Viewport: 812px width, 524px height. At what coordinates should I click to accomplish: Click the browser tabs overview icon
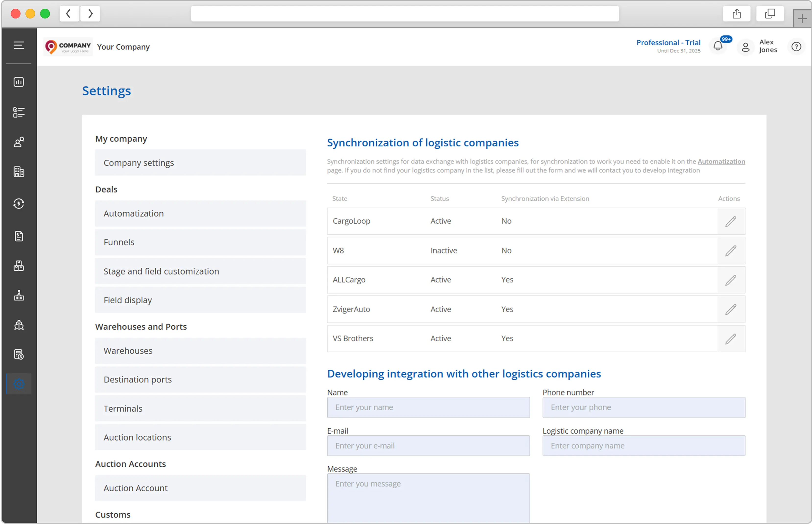click(770, 14)
